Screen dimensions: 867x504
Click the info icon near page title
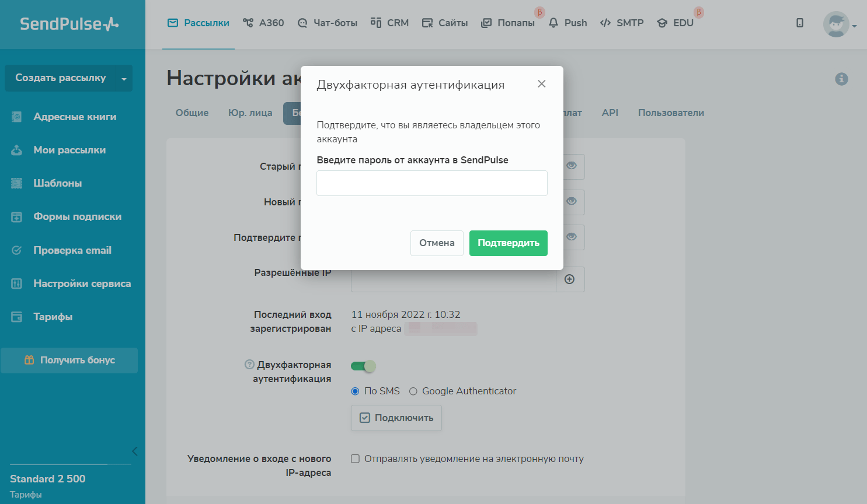[x=841, y=78]
